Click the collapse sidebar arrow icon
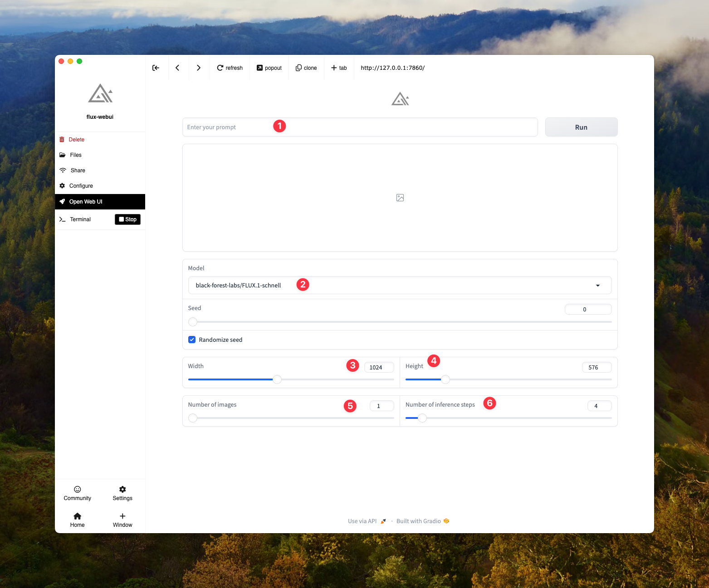Viewport: 709px width, 588px height. (156, 68)
